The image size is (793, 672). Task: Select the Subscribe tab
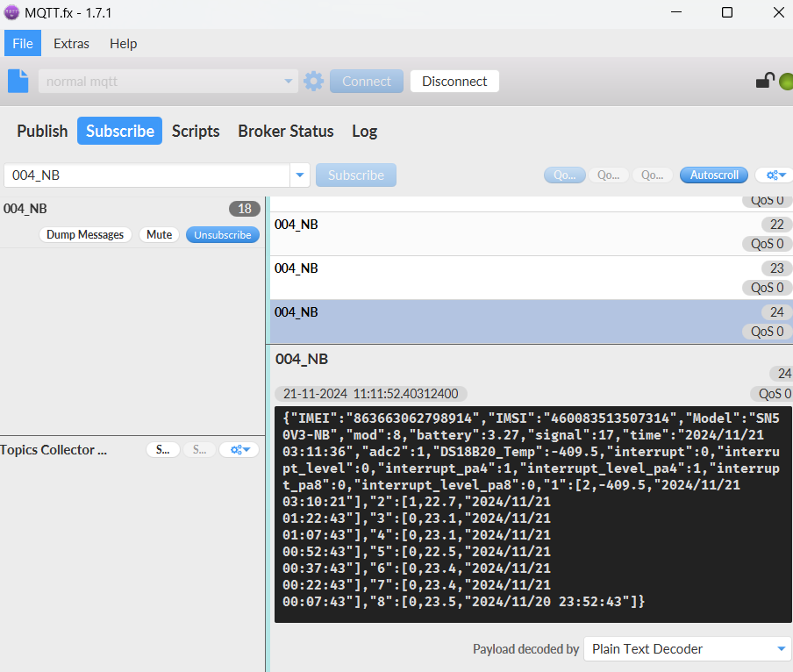point(120,131)
